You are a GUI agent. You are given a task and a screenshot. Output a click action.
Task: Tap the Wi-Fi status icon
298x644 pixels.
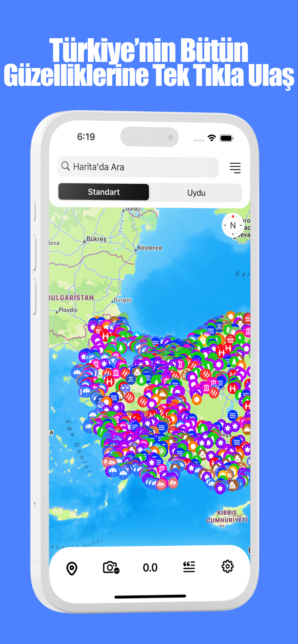coord(212,138)
